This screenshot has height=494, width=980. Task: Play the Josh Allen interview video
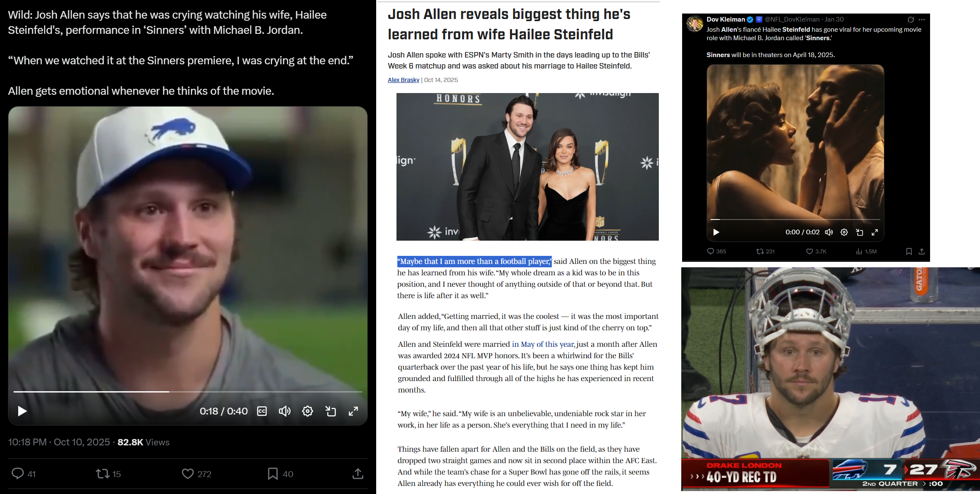[22, 411]
